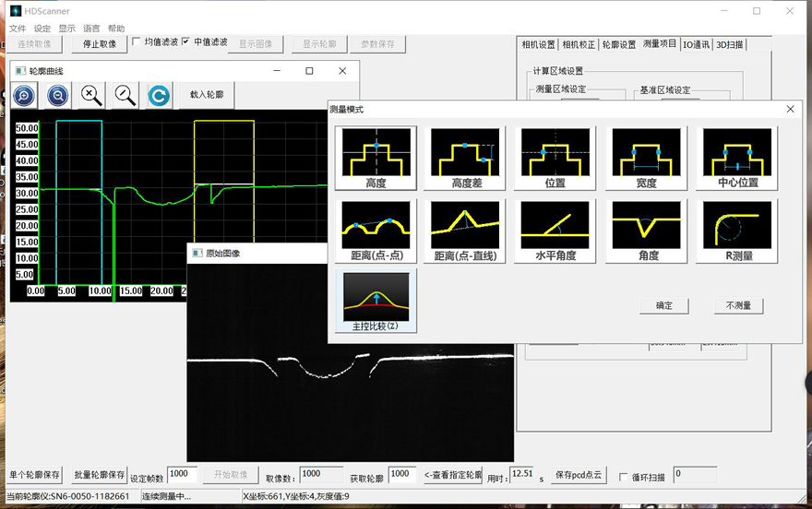Screen dimensions: 812x509
Task: Click the <-查看指定轮廓 button
Action: pyautogui.click(x=453, y=475)
